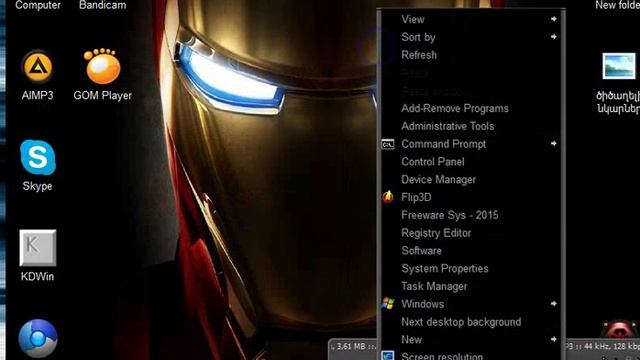Select the picture file icon on desktop right side

pos(619,66)
